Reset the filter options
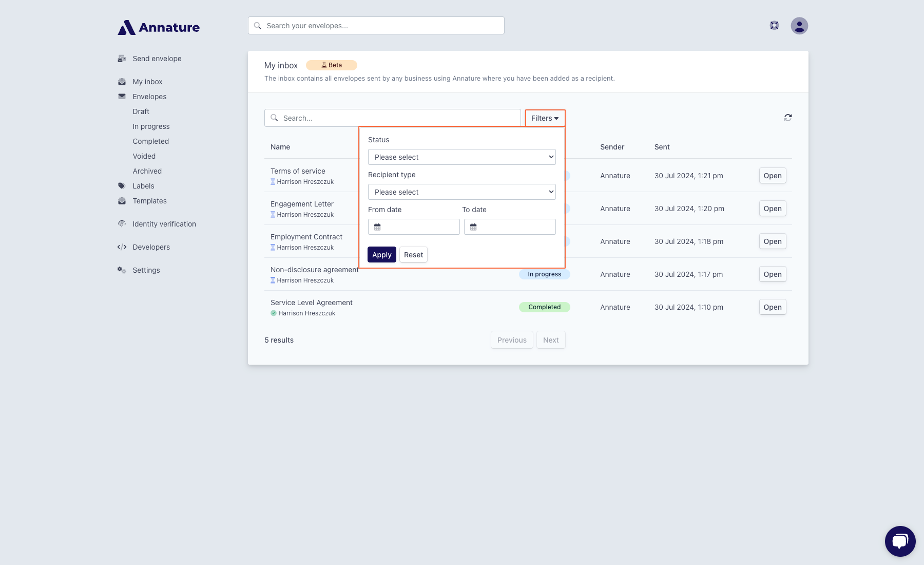Image resolution: width=924 pixels, height=565 pixels. (x=413, y=255)
